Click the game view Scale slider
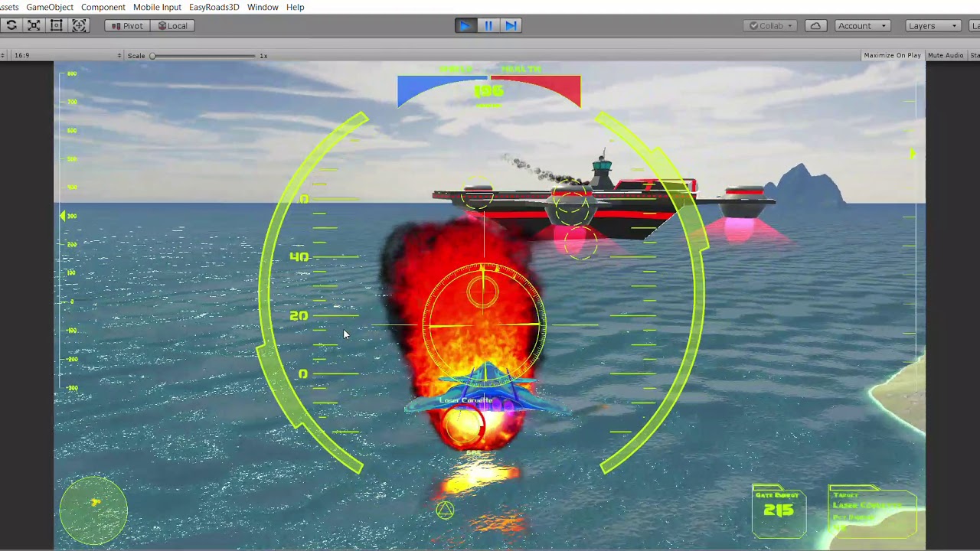This screenshot has height=551, width=980. [203, 55]
